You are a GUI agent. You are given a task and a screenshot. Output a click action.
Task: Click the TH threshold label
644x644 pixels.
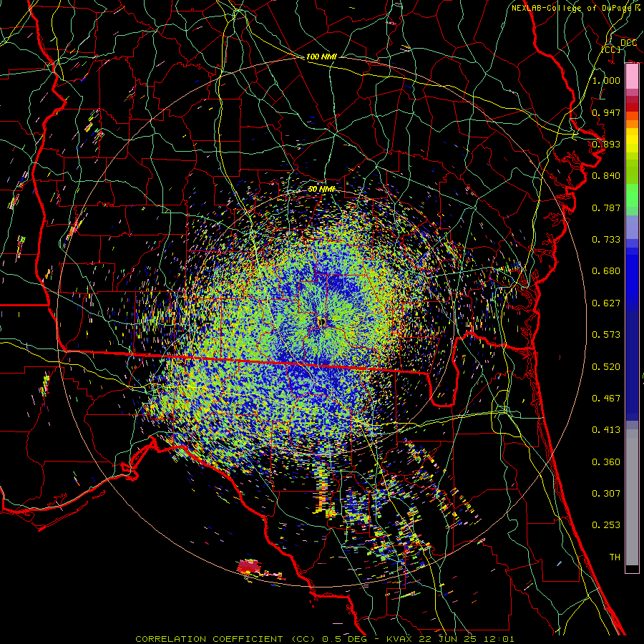click(x=615, y=557)
